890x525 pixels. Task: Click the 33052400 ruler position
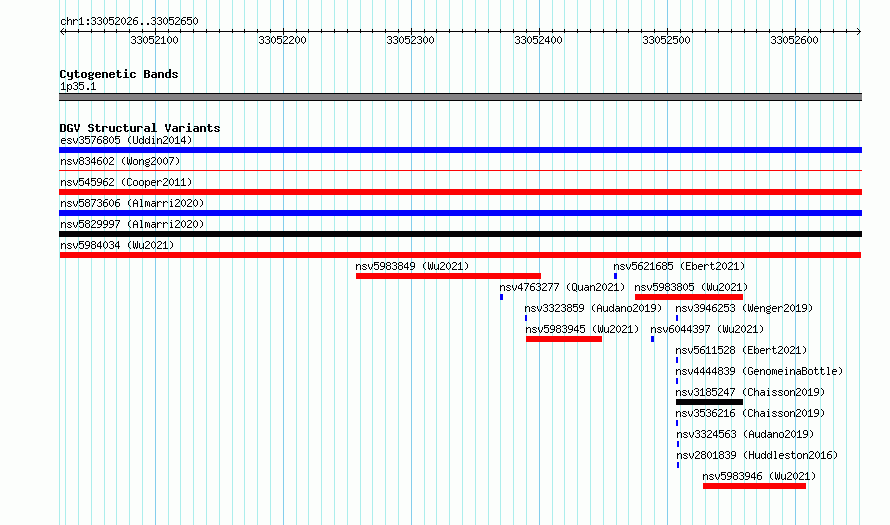(x=538, y=40)
